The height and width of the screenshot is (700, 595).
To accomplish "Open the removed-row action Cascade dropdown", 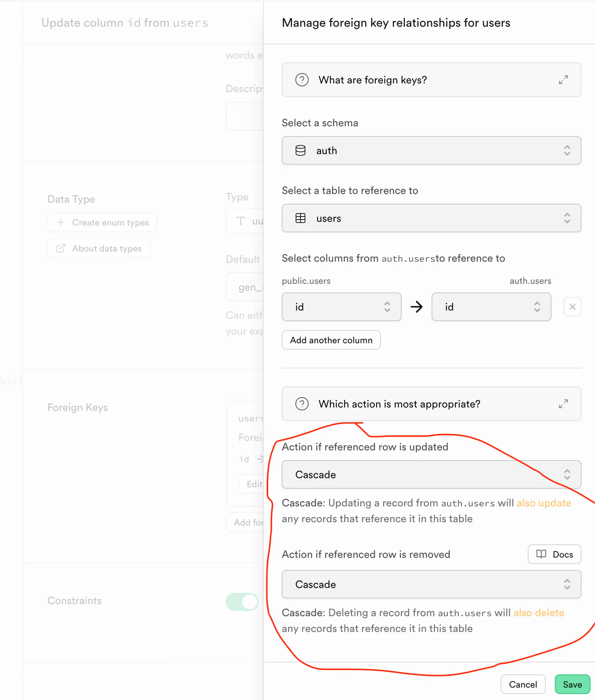I will 431,584.
